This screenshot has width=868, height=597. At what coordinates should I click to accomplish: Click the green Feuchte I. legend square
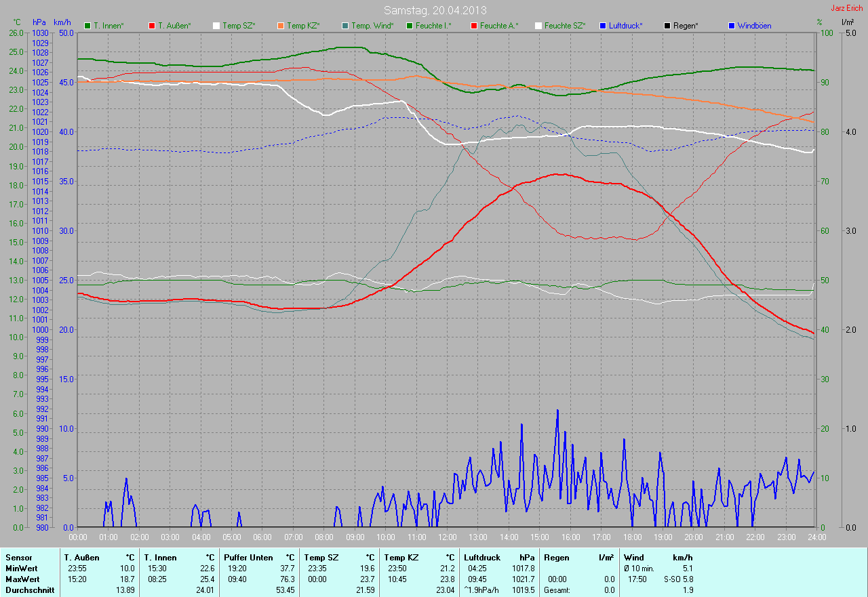tap(410, 26)
